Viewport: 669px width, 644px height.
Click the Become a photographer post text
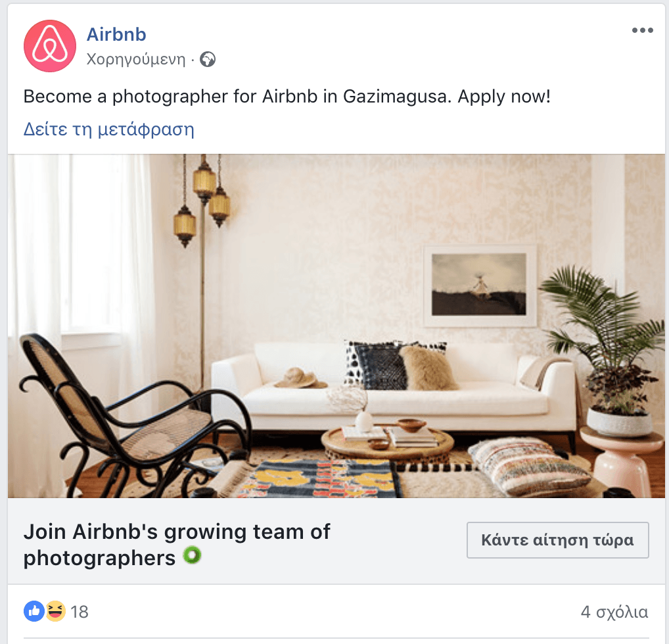point(287,97)
